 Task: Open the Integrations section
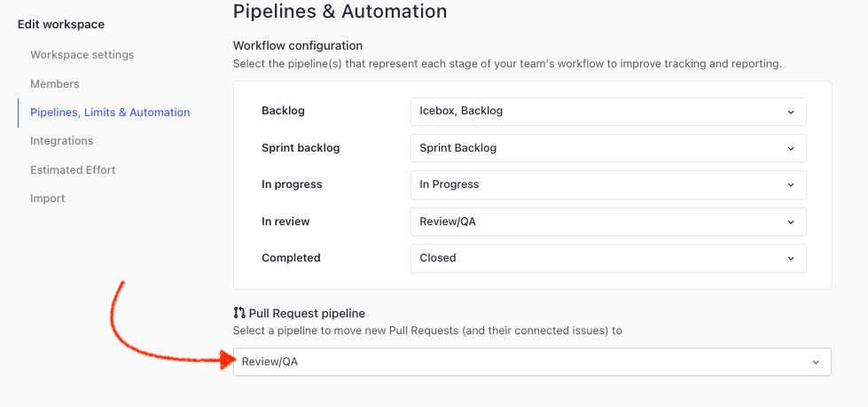click(62, 141)
